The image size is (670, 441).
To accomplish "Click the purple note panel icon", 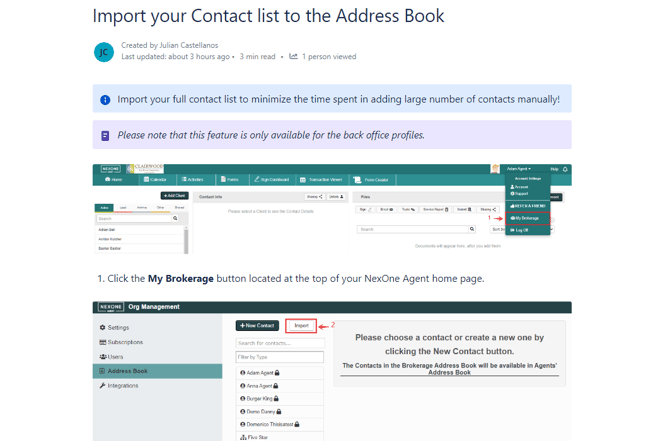I will (x=105, y=135).
